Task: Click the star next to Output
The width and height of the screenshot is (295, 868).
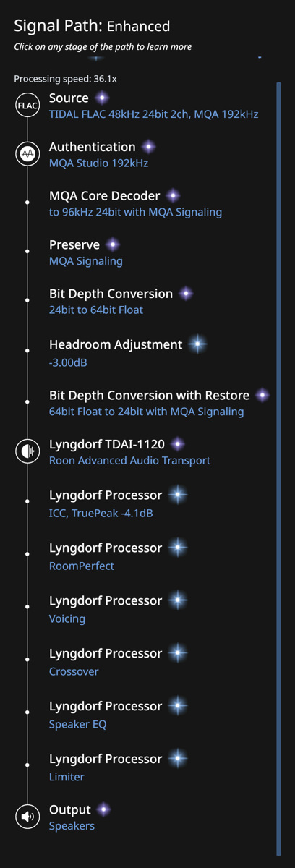Action: coord(104,809)
